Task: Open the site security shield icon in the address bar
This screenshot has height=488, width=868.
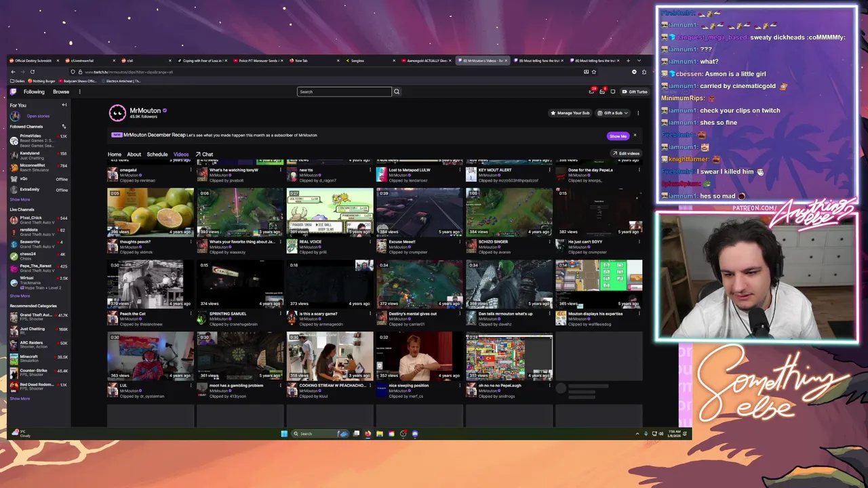Action: tap(73, 72)
